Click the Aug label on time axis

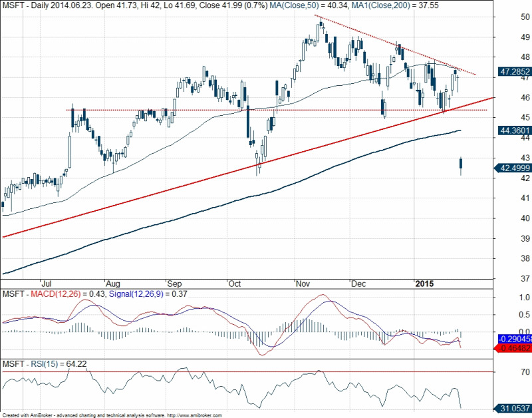tap(112, 284)
